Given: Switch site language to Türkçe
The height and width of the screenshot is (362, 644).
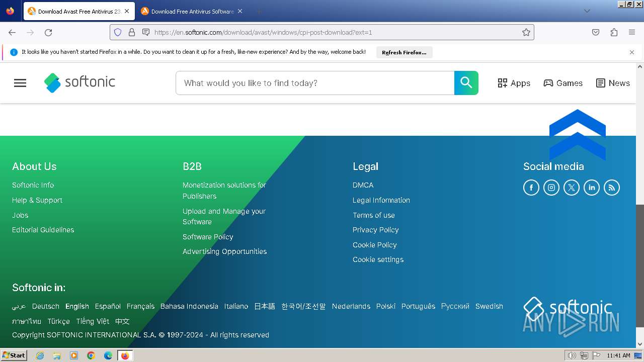Looking at the screenshot, I should coord(59,321).
